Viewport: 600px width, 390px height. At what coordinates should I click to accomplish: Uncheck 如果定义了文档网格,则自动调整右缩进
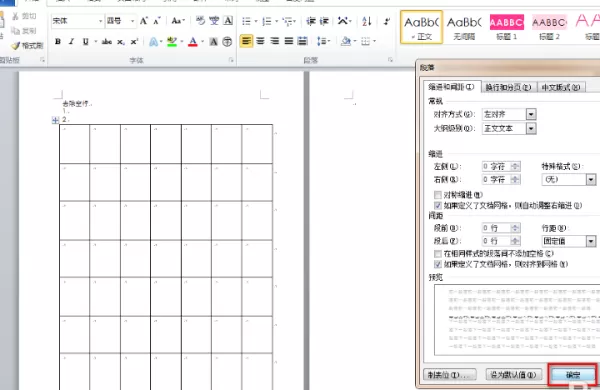tap(438, 206)
